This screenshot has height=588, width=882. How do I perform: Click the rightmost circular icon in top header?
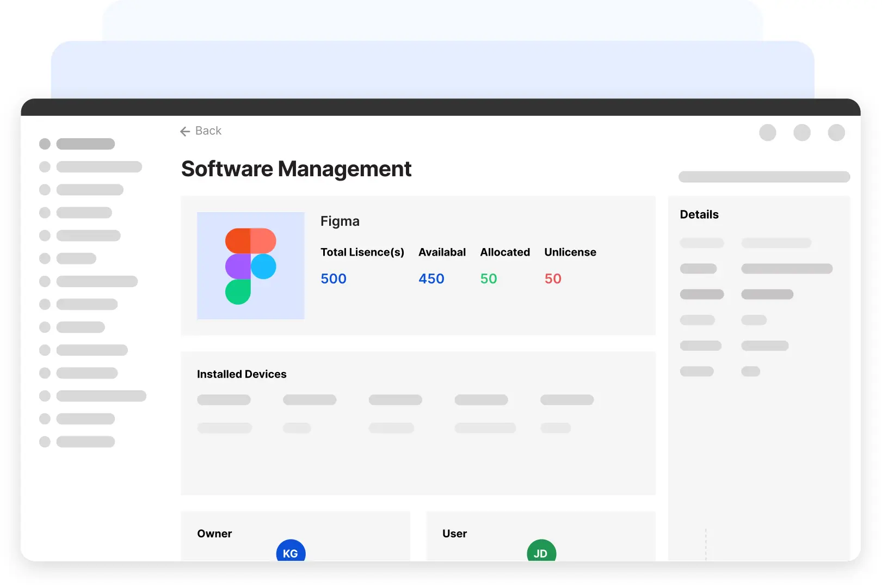coord(836,133)
